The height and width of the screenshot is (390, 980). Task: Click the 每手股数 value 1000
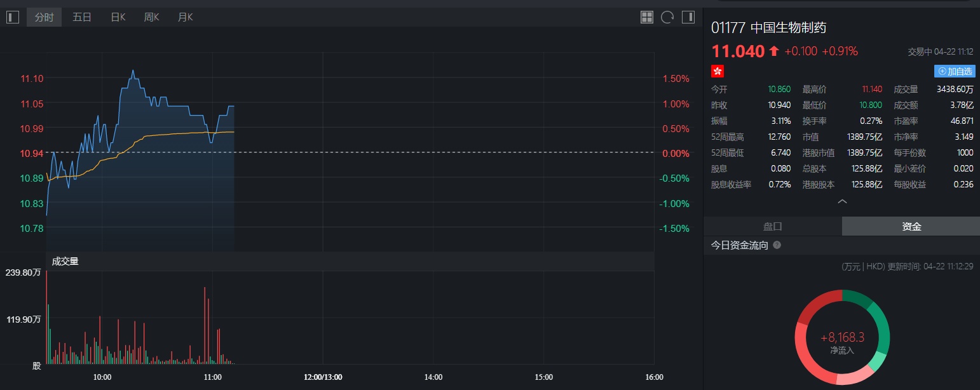click(965, 153)
